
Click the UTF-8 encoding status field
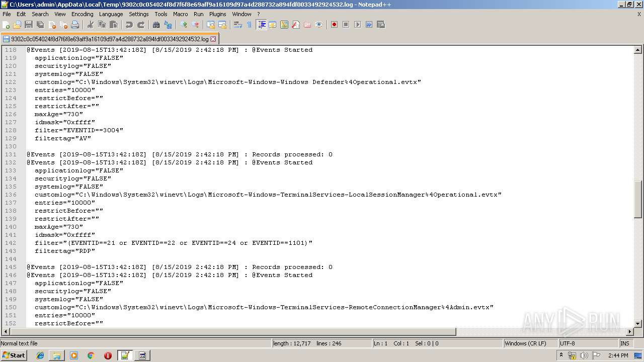click(x=588, y=343)
